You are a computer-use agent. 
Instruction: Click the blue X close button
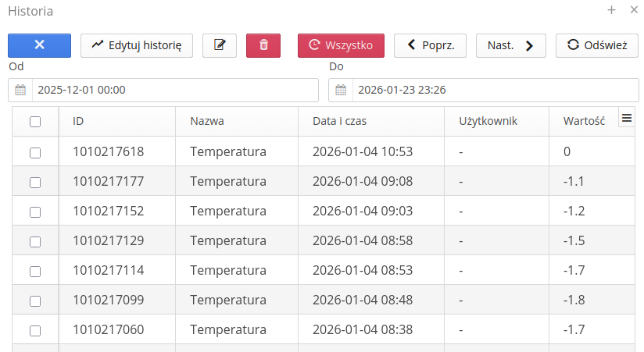[39, 45]
